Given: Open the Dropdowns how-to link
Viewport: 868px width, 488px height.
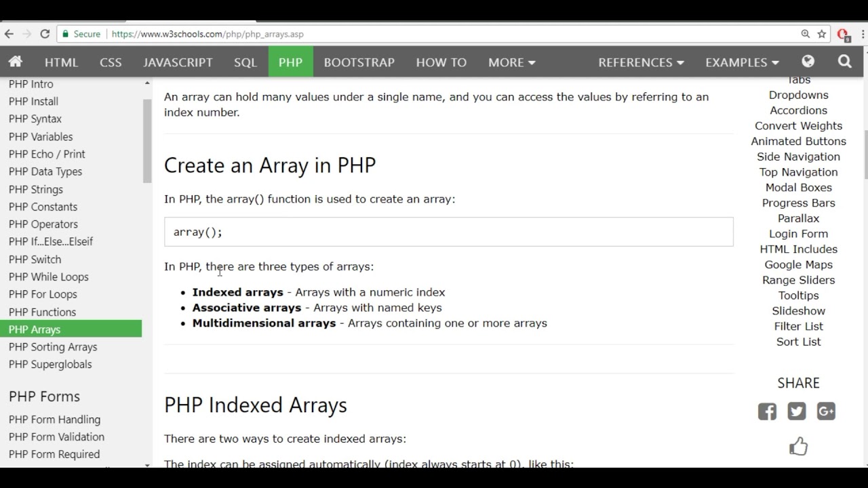Looking at the screenshot, I should point(798,95).
